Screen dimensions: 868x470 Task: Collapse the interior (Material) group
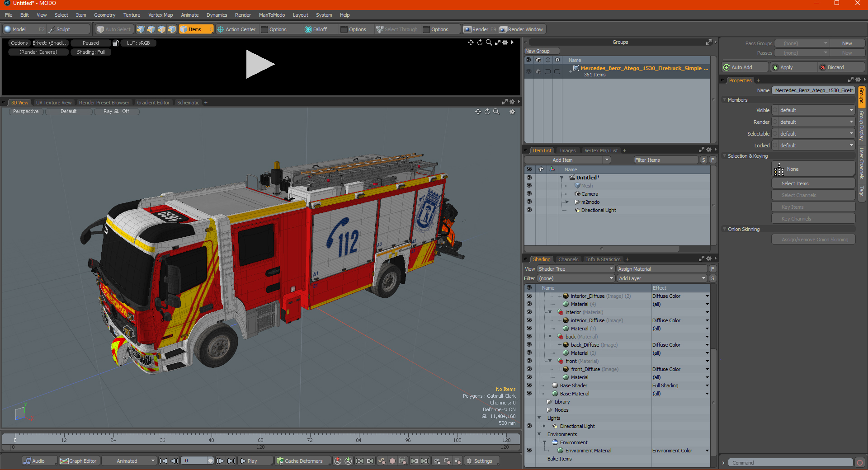550,312
